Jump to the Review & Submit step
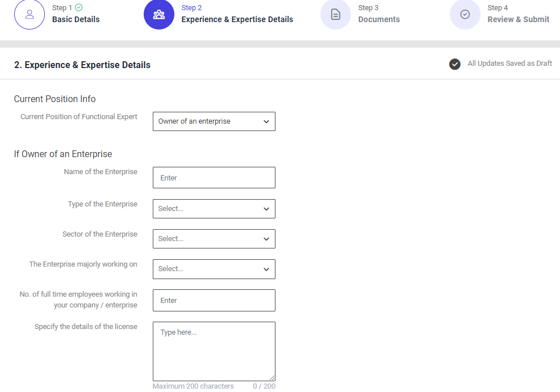This screenshot has width=560, height=392. coord(518,19)
